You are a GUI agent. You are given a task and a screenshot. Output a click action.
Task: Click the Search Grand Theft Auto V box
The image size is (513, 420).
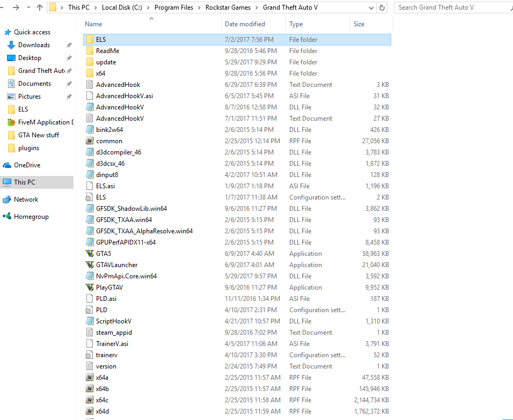[x=453, y=8]
